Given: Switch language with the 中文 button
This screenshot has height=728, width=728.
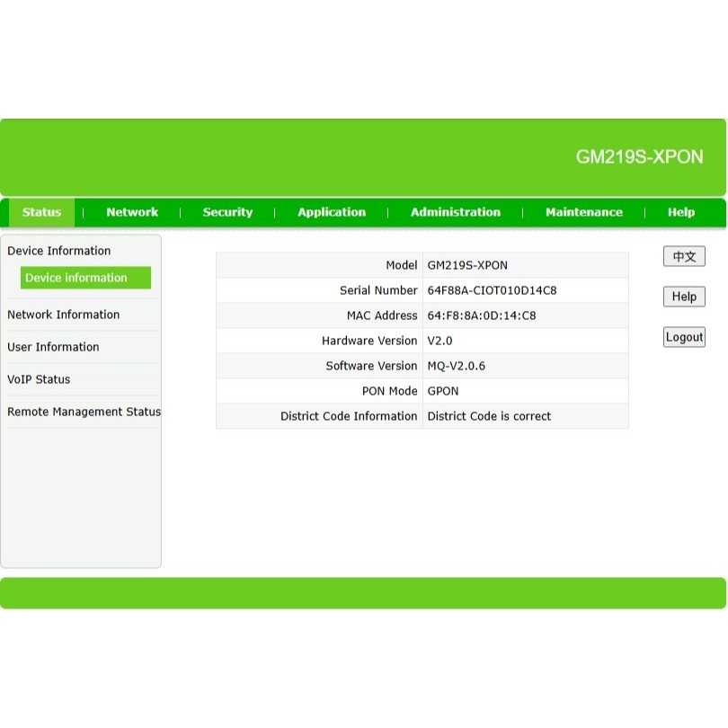Looking at the screenshot, I should click(x=684, y=257).
